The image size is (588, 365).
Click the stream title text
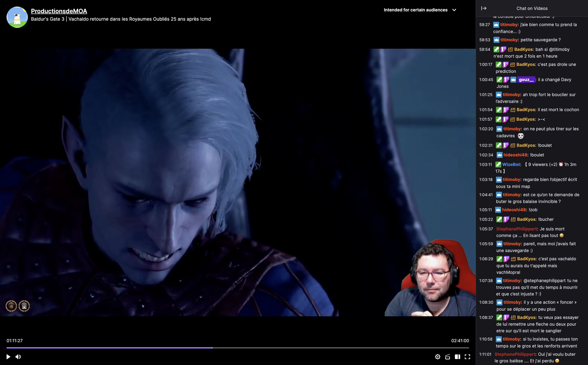(x=121, y=19)
